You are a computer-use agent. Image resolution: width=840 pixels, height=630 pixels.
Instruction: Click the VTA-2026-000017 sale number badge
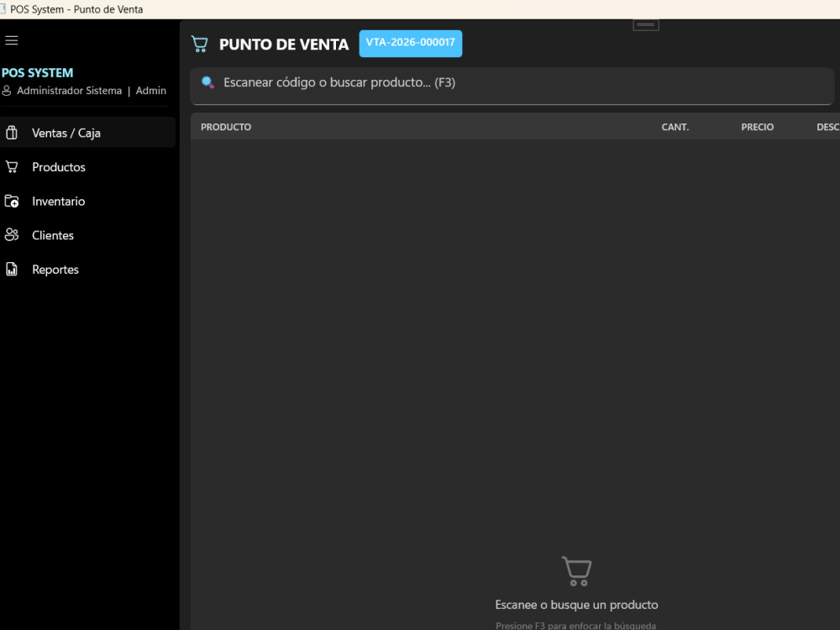[411, 43]
